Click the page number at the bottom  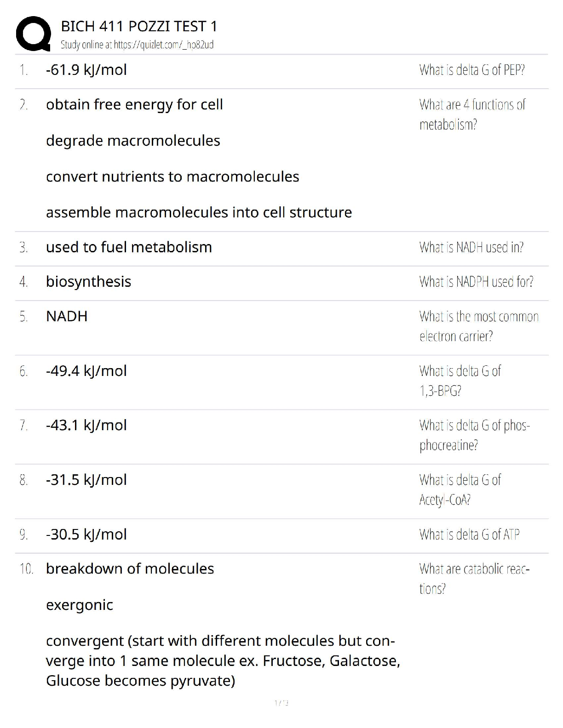[281, 702]
